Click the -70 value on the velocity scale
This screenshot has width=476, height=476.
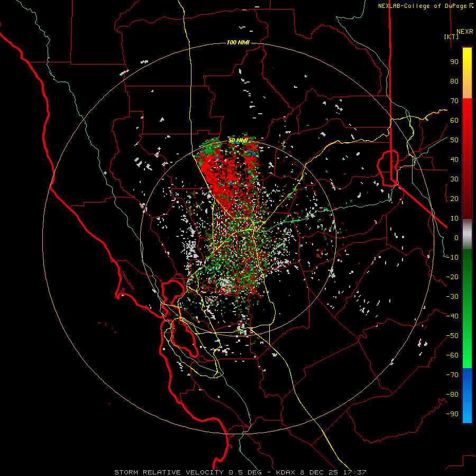click(452, 375)
